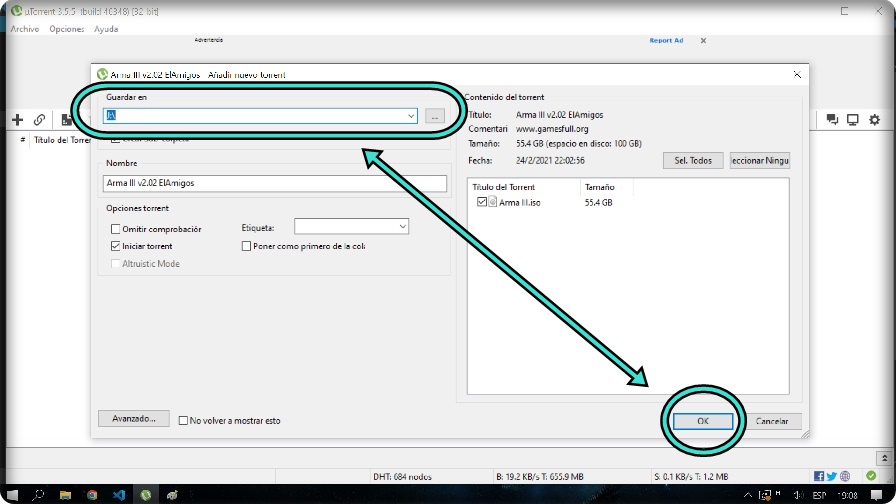The width and height of the screenshot is (896, 504).
Task: Click the ESP language indicator in the taskbar
Action: coord(819,495)
